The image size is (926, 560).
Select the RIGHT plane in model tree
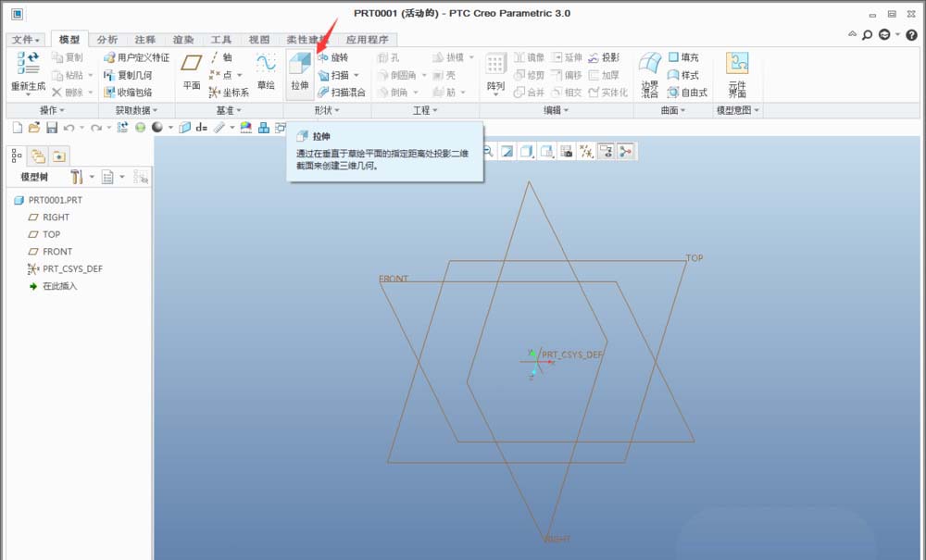click(x=49, y=218)
